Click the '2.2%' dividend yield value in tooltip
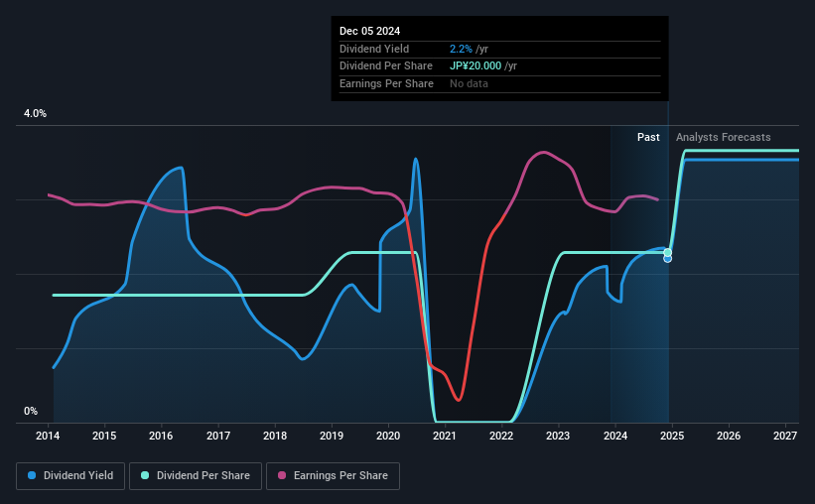Image resolution: width=815 pixels, height=504 pixels. pyautogui.click(x=461, y=49)
